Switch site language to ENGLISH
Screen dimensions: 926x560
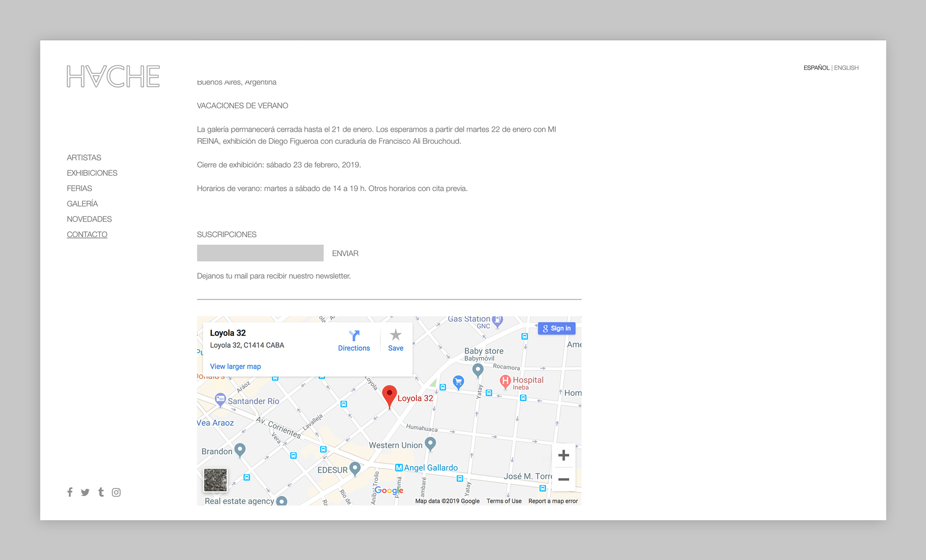click(x=846, y=68)
